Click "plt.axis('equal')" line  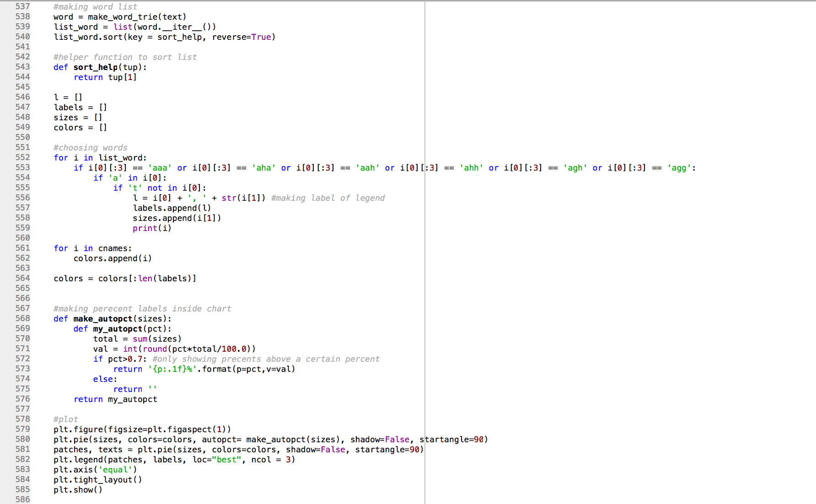pos(95,470)
